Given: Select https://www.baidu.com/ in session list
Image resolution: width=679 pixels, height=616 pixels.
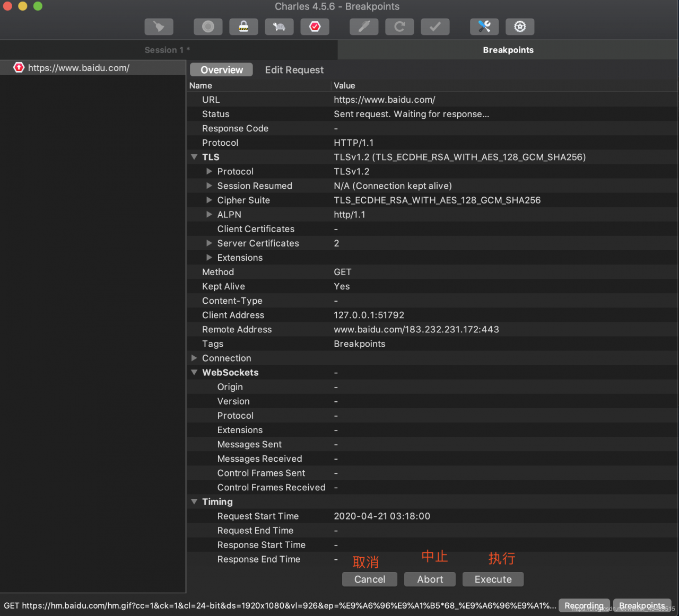Looking at the screenshot, I should (93, 67).
